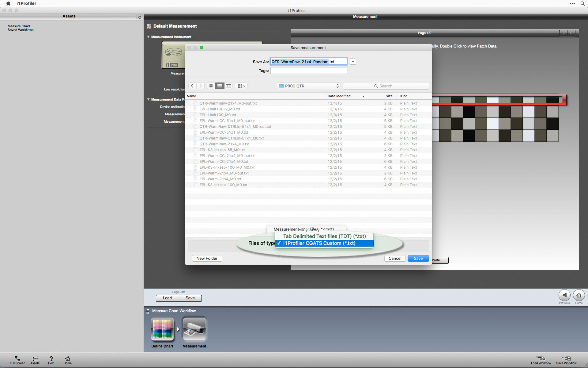
Task: Select EPL-Limit100-2_M0.txt file
Action: click(308, 109)
